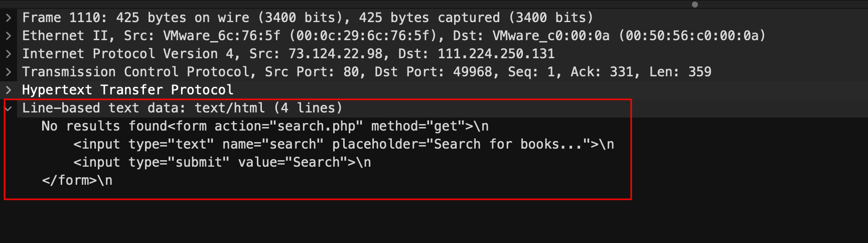Viewport: 868px width, 243px height.
Task: Click the 'No results found' form line
Action: click(x=264, y=126)
